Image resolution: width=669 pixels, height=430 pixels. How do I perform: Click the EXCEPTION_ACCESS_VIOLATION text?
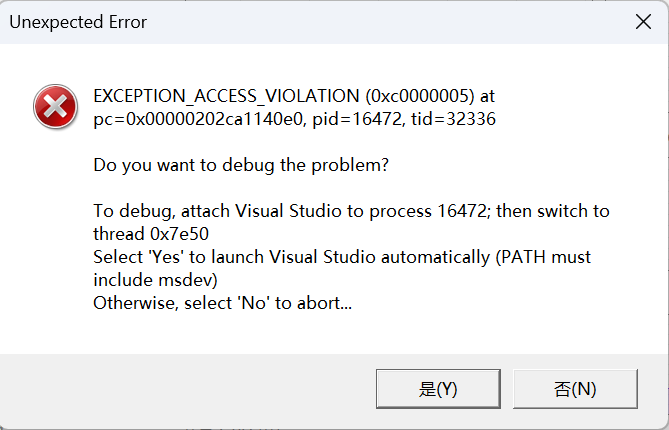(x=223, y=96)
